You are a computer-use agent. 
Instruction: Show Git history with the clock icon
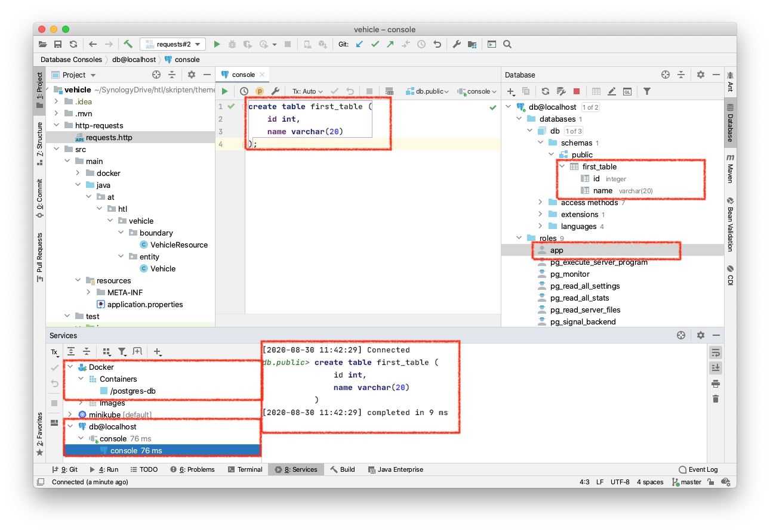421,44
